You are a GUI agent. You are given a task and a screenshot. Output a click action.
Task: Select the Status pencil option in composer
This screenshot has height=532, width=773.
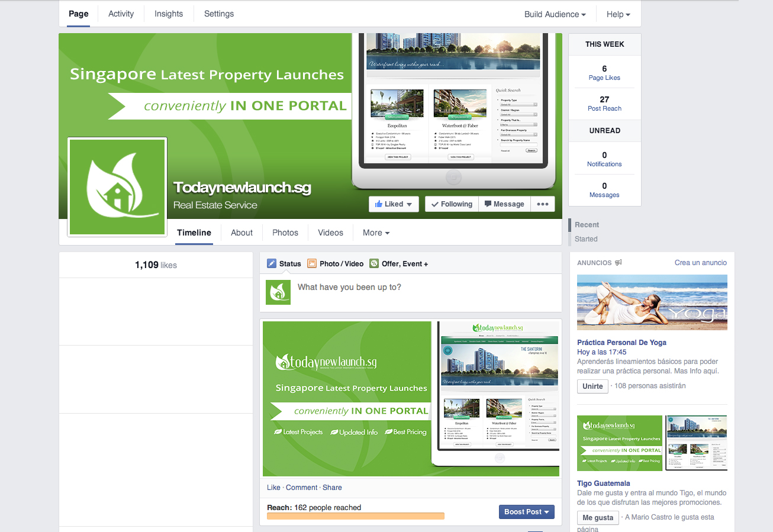(x=284, y=264)
